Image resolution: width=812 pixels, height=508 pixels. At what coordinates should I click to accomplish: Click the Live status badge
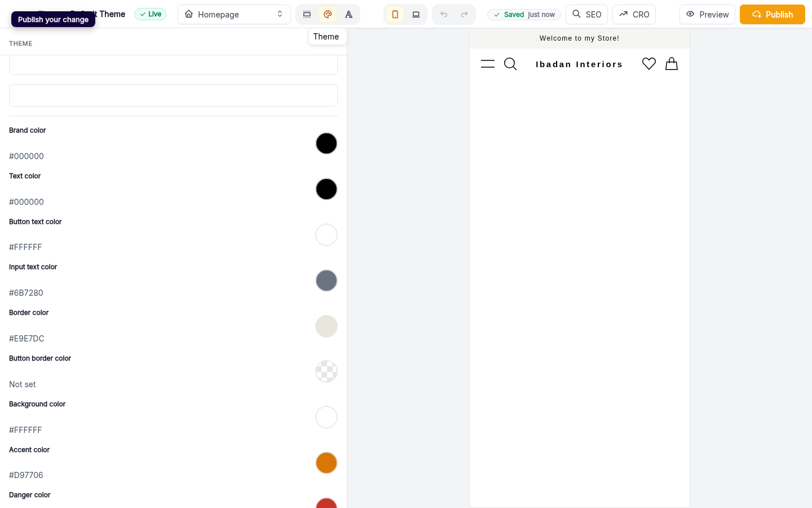150,14
